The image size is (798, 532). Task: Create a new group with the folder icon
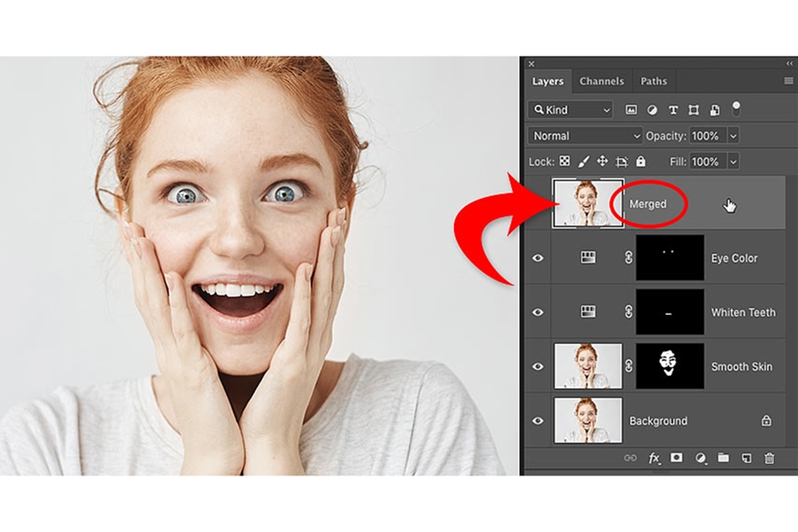(x=723, y=458)
